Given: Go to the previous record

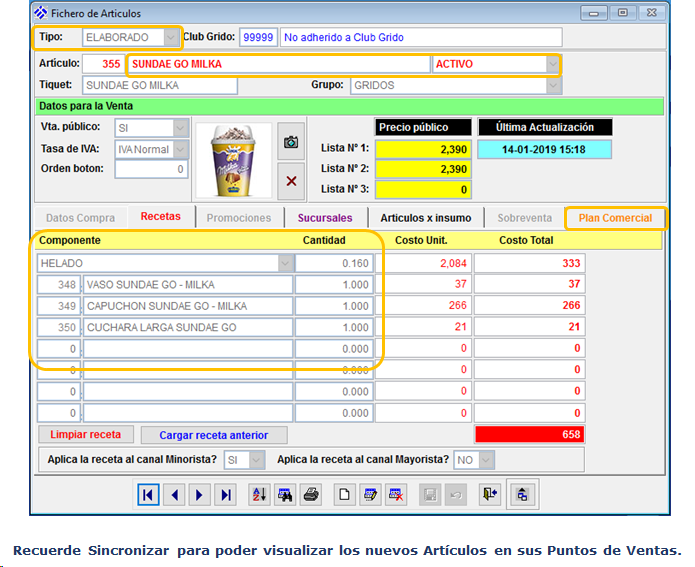Looking at the screenshot, I should pos(174,495).
